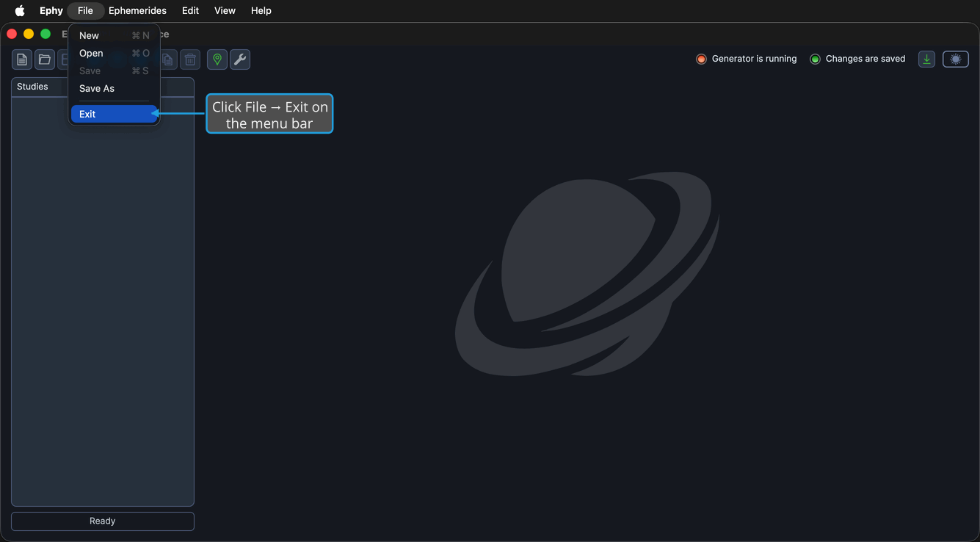Select Open in the File menu
Viewport: 980px width, 542px height.
coord(115,53)
